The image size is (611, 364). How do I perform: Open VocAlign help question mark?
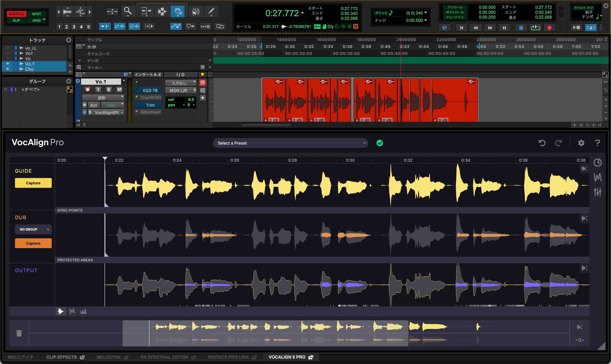click(x=597, y=143)
